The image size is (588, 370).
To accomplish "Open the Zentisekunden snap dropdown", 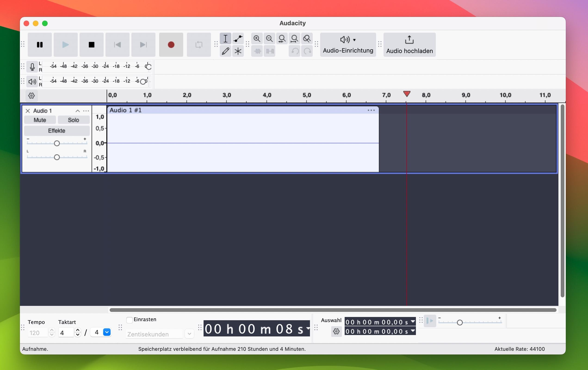I will 189,334.
